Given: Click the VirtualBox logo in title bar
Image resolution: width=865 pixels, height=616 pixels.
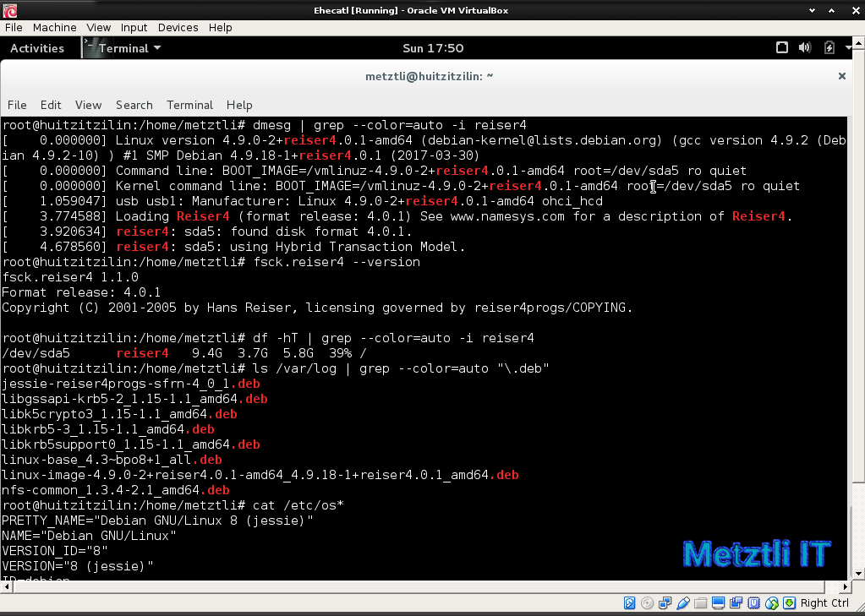Looking at the screenshot, I should pos(9,10).
